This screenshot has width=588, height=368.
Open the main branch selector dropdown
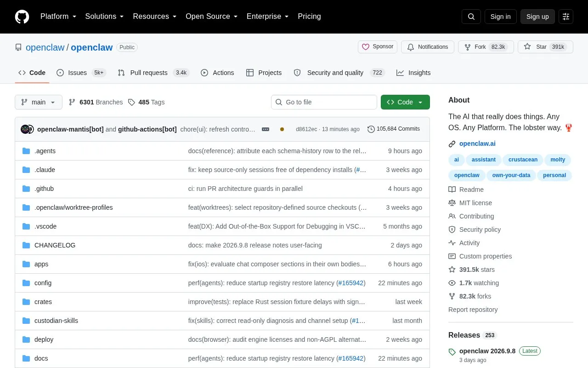(x=39, y=102)
